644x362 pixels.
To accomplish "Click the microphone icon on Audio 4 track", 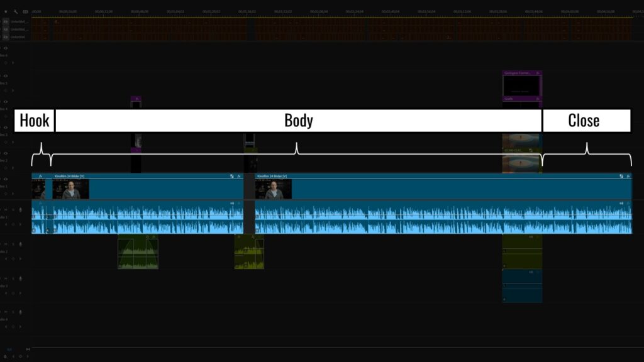I will click(20, 312).
